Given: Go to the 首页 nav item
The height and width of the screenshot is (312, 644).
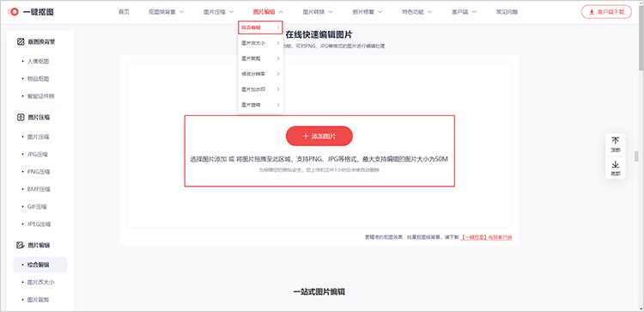Looking at the screenshot, I should [x=124, y=12].
